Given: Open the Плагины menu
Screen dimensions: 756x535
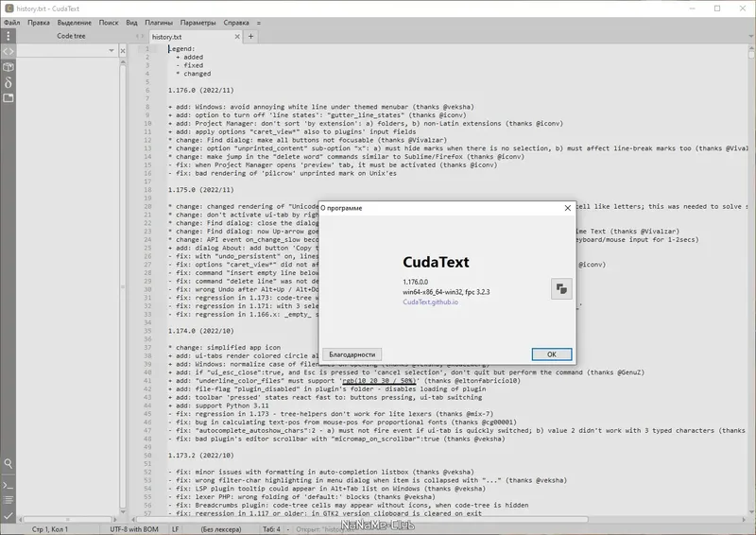Looking at the screenshot, I should pyautogui.click(x=159, y=23).
